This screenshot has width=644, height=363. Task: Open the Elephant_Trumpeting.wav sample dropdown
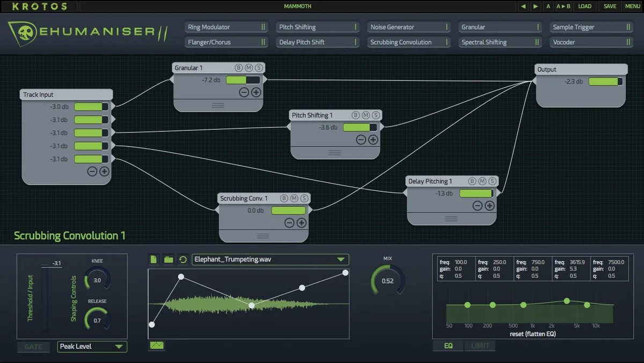pyautogui.click(x=270, y=260)
